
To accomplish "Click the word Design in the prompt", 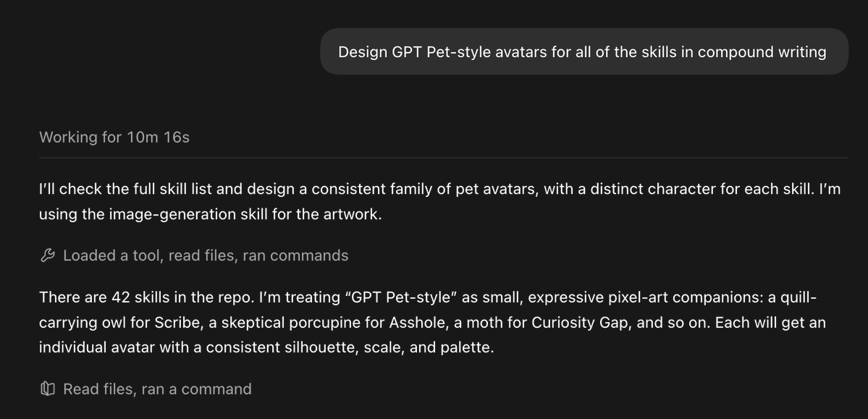I will click(363, 52).
